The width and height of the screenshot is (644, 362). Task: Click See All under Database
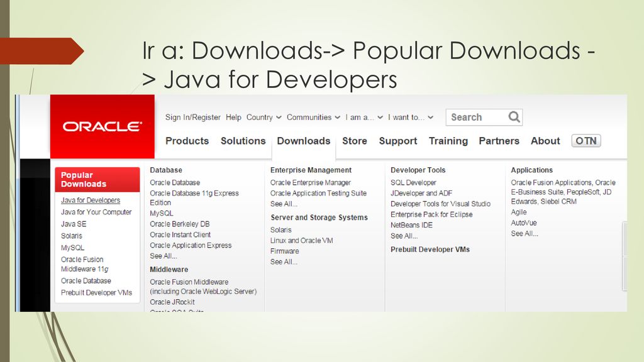pos(163,256)
